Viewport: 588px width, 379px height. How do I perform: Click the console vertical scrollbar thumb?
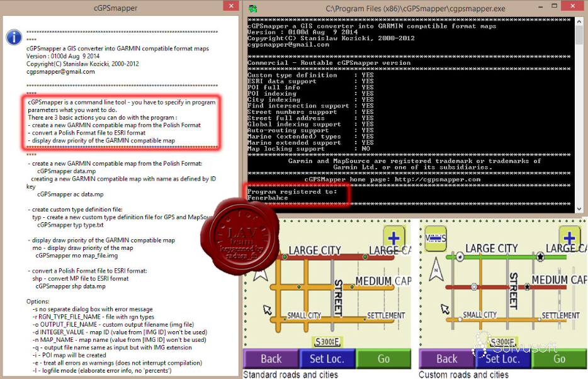coord(579,35)
